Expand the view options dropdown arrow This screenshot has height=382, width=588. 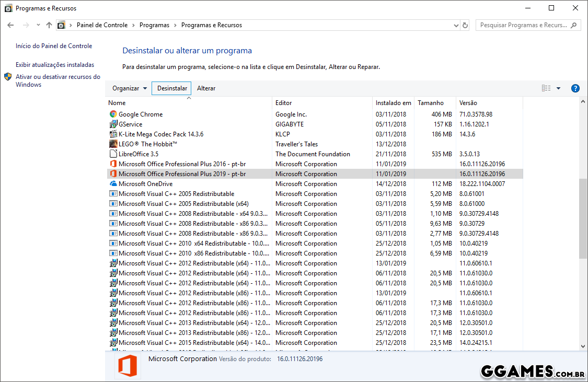[558, 88]
